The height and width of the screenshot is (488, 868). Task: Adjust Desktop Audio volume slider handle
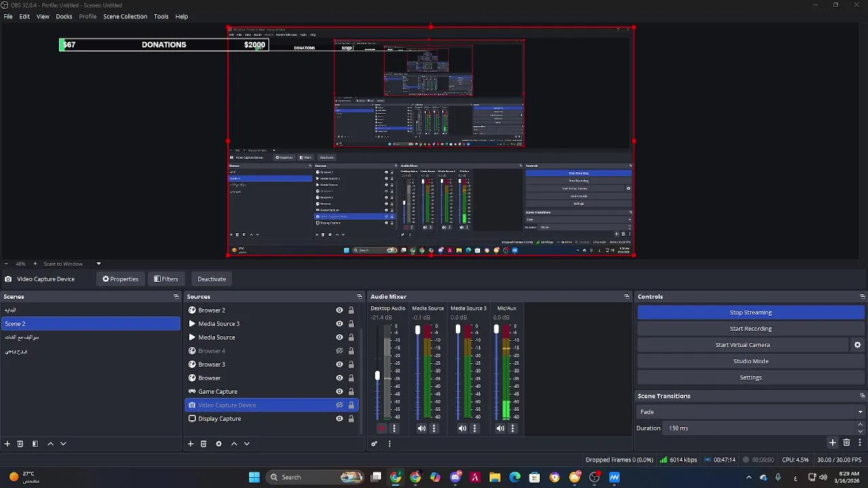click(x=378, y=375)
